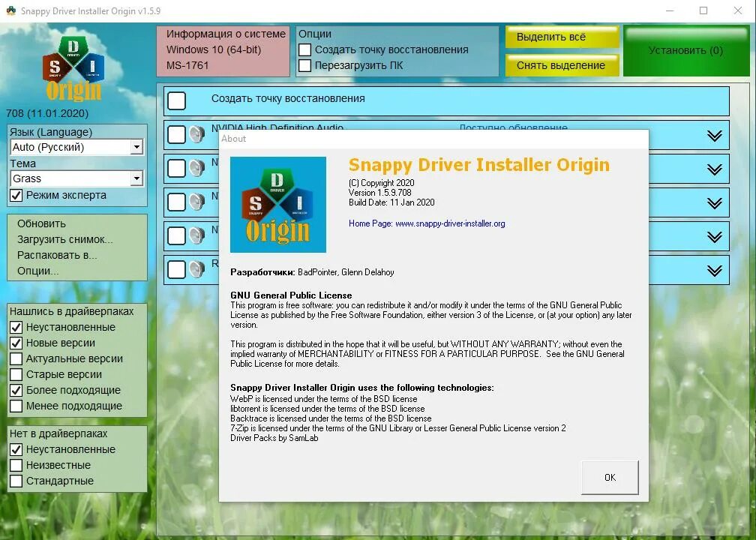Click the GNU General Public License heading
The width and height of the screenshot is (756, 540).
(x=291, y=295)
